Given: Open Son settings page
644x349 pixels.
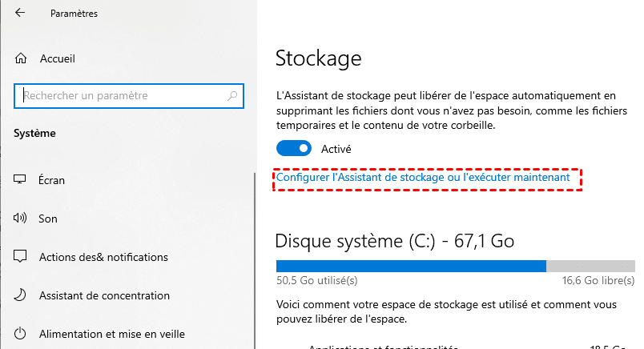Looking at the screenshot, I should [47, 218].
